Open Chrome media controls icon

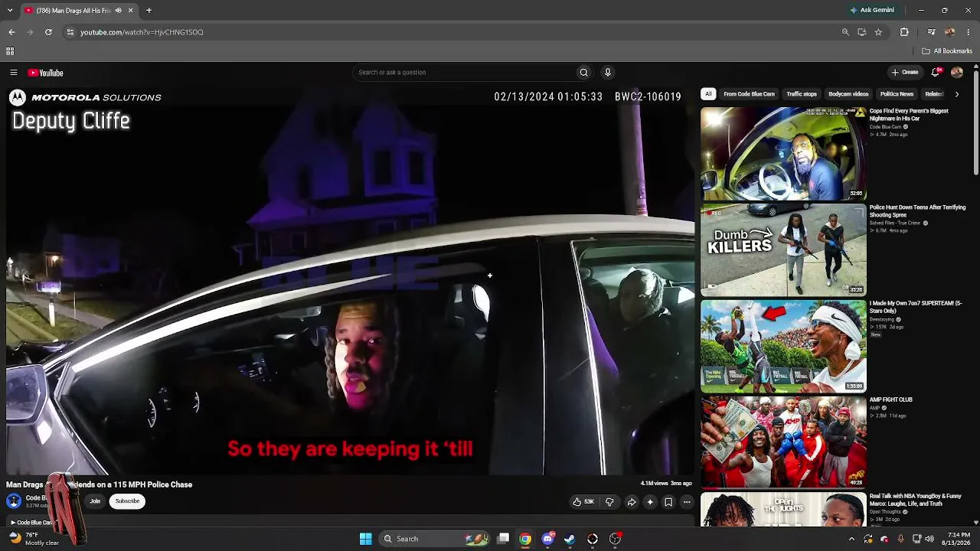(931, 32)
